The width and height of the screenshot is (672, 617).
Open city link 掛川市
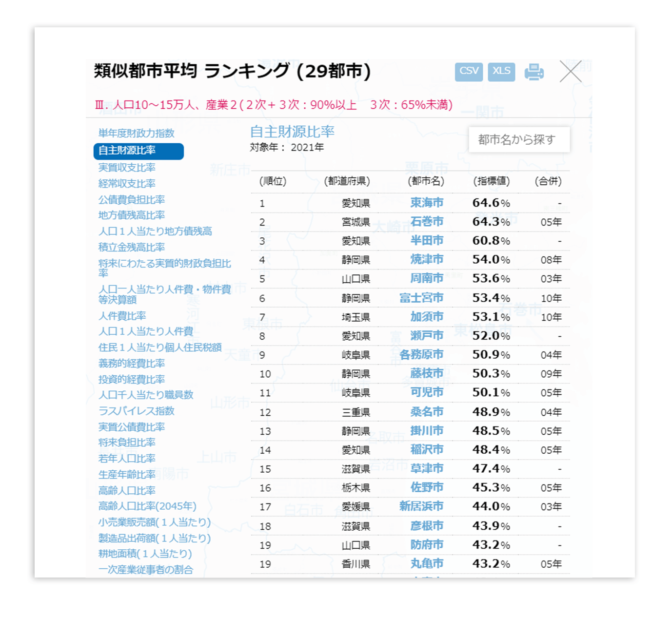[x=427, y=431]
